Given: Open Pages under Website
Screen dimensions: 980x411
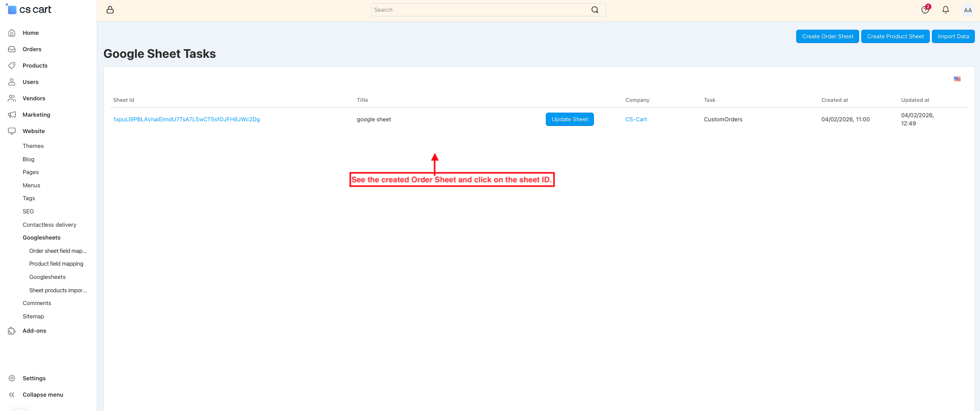Looking at the screenshot, I should [31, 172].
